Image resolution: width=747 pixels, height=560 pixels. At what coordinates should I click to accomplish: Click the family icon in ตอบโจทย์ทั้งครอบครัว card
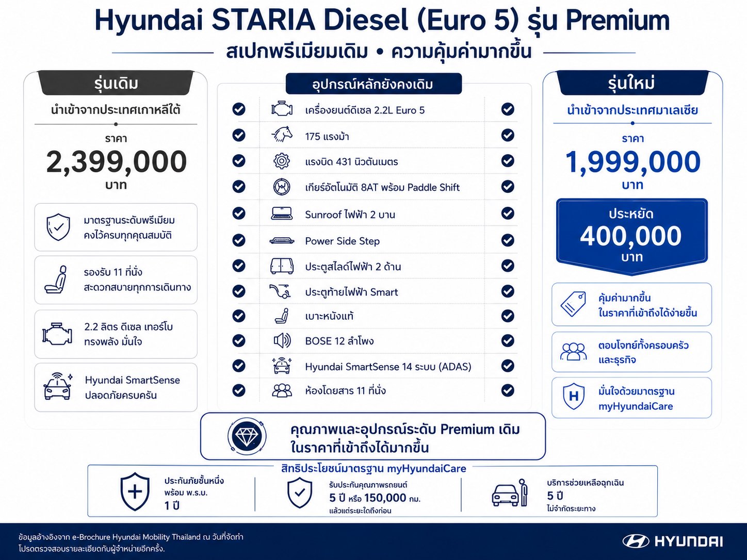tap(574, 352)
